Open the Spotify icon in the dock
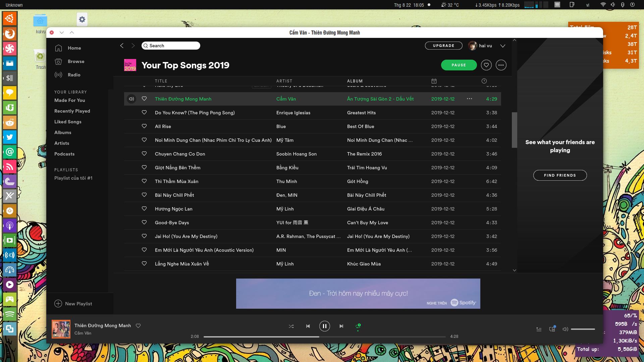 coord(10,314)
